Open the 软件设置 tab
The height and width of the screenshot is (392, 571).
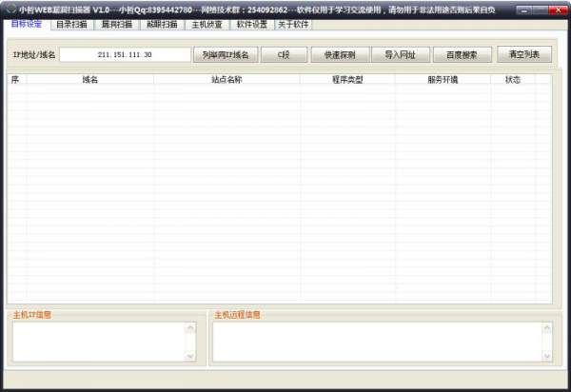point(252,25)
